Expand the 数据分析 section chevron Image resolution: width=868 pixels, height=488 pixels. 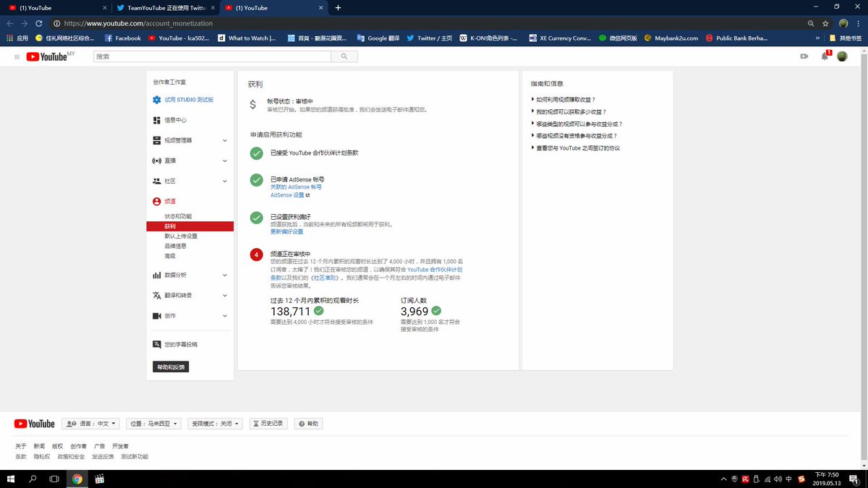(225, 275)
